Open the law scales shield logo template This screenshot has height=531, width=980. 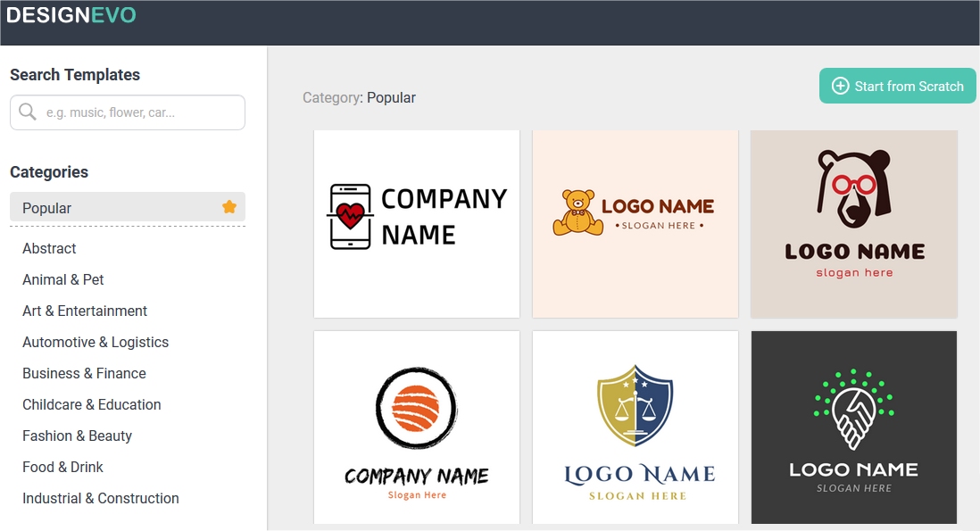point(635,427)
